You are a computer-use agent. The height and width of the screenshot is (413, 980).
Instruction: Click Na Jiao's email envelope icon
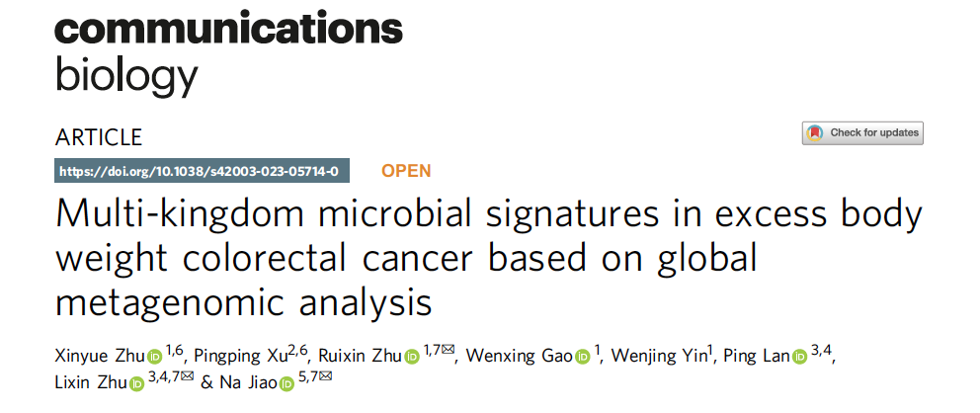click(325, 376)
